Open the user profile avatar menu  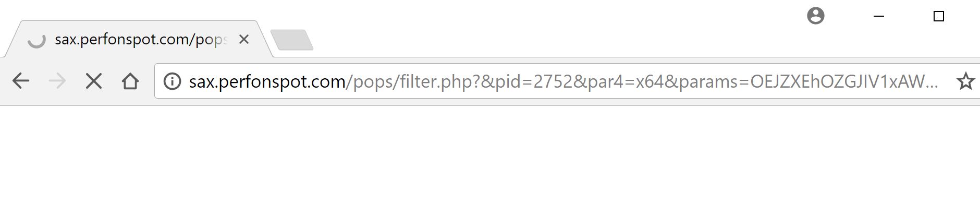point(816,16)
